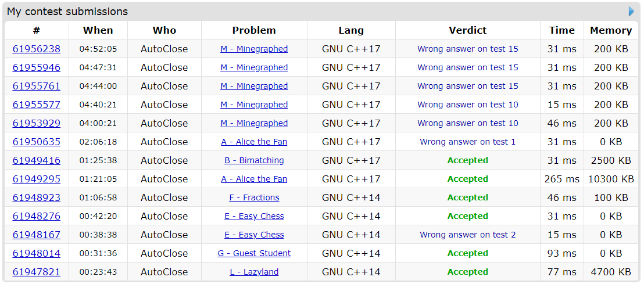Screen dimensions: 644x284
Task: Open E - Easy Chess for submission 61948276
Action: [x=254, y=216]
